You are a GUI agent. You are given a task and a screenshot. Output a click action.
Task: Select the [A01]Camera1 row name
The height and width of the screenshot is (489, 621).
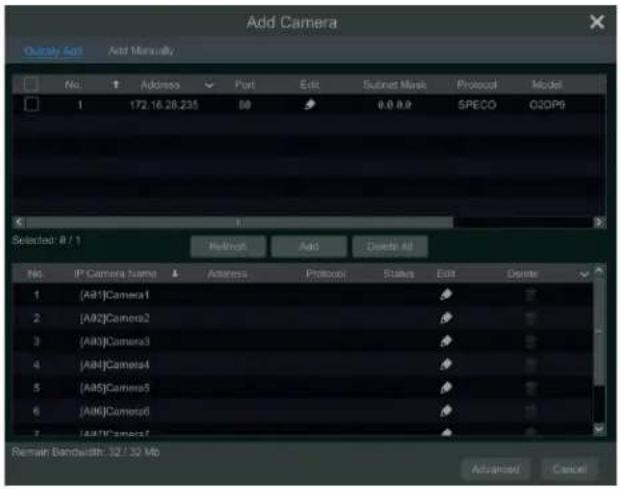(114, 295)
